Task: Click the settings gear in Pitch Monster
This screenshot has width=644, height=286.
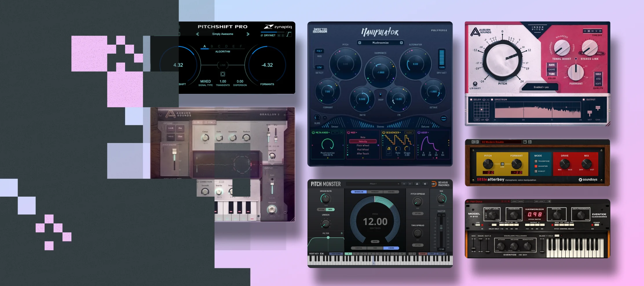Action: [425, 184]
